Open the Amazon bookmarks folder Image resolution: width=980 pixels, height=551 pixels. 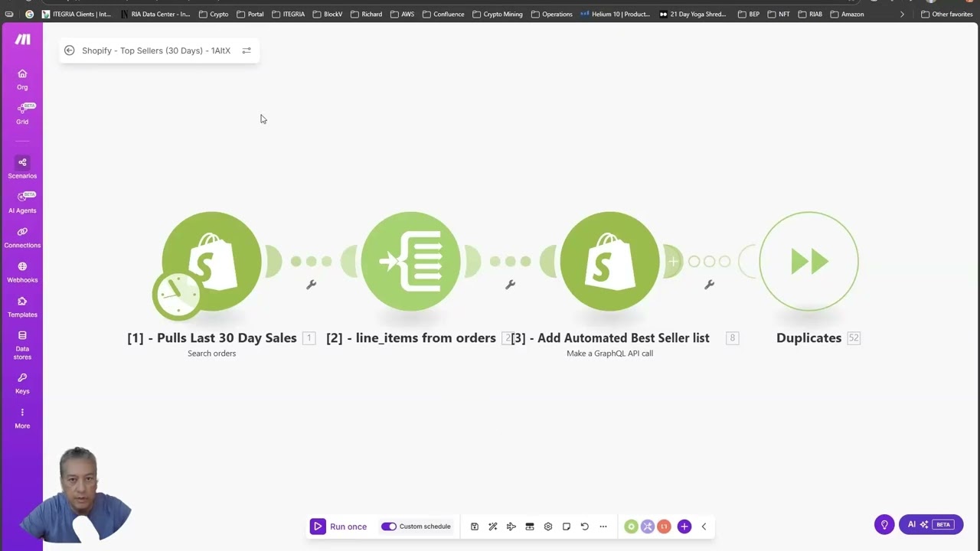[x=847, y=14]
